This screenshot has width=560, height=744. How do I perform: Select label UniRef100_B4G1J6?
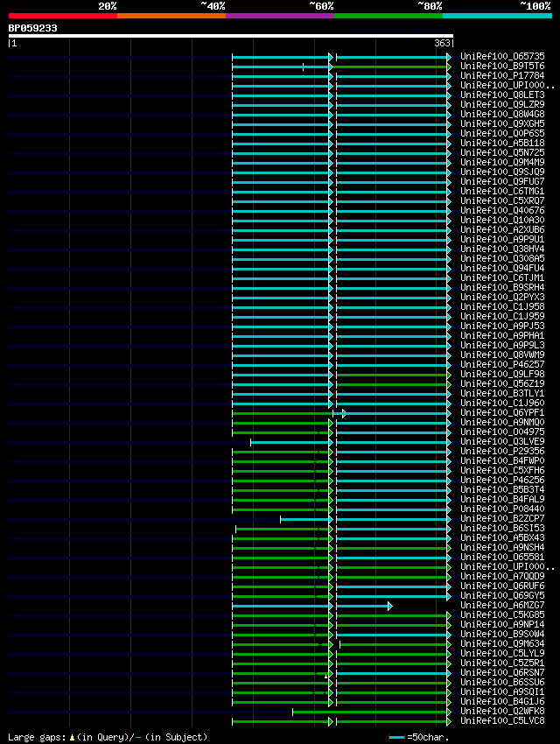[502, 702]
